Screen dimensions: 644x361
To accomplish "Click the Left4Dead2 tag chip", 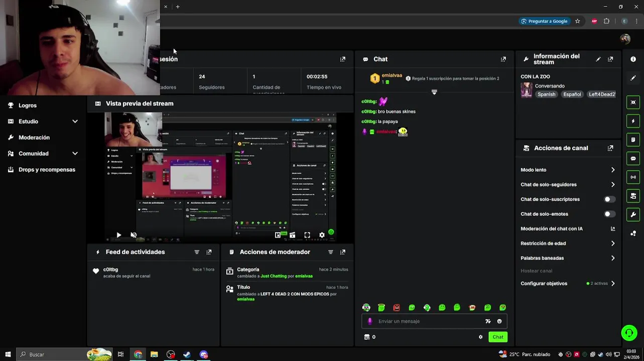I will coord(601,94).
